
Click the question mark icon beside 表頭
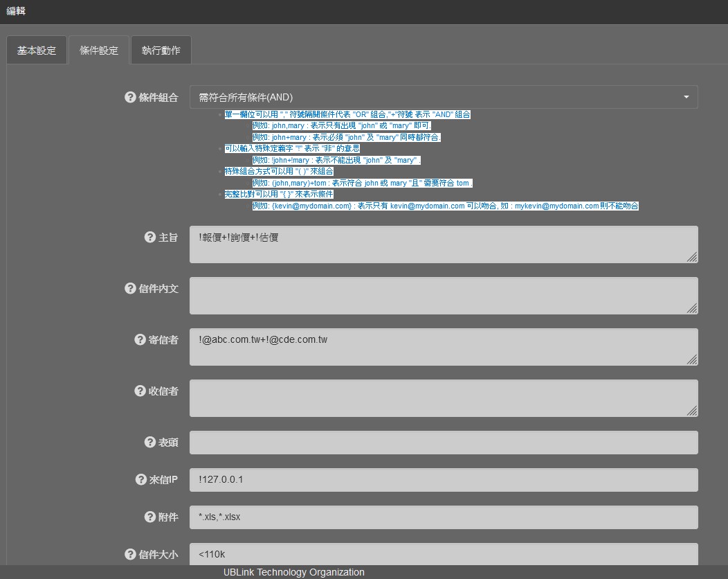tap(149, 443)
